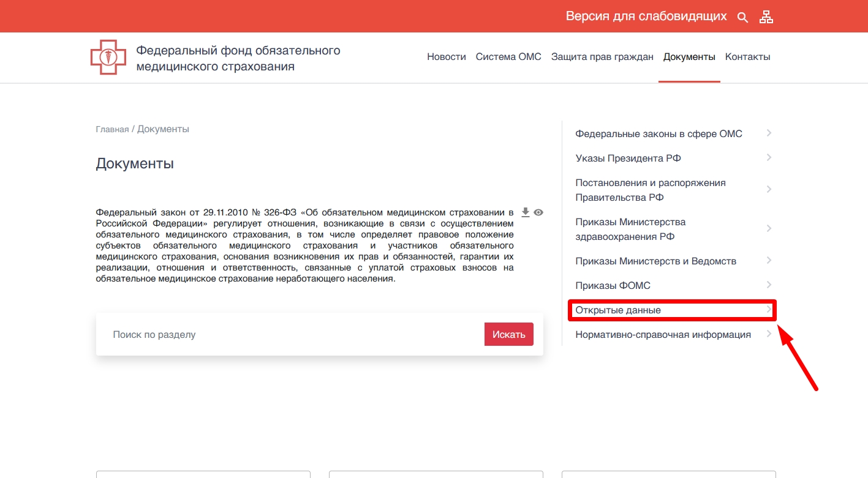
Task: Click the red Искать button
Action: click(509, 335)
